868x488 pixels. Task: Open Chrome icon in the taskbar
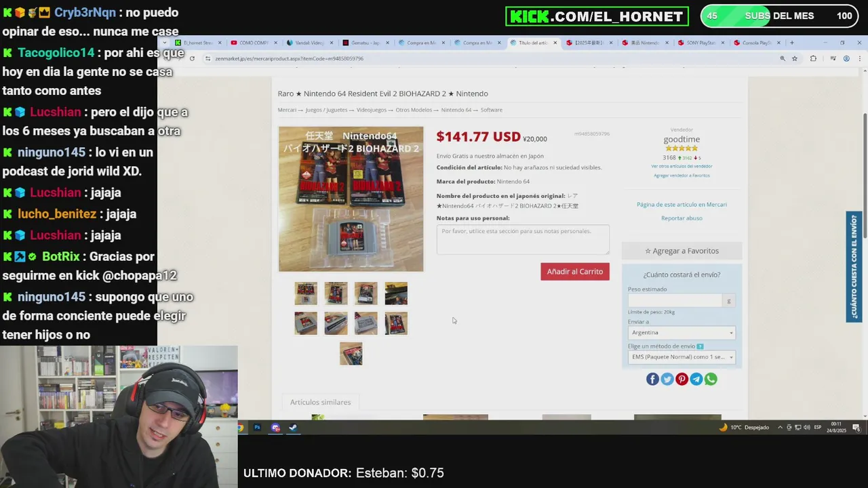(240, 428)
